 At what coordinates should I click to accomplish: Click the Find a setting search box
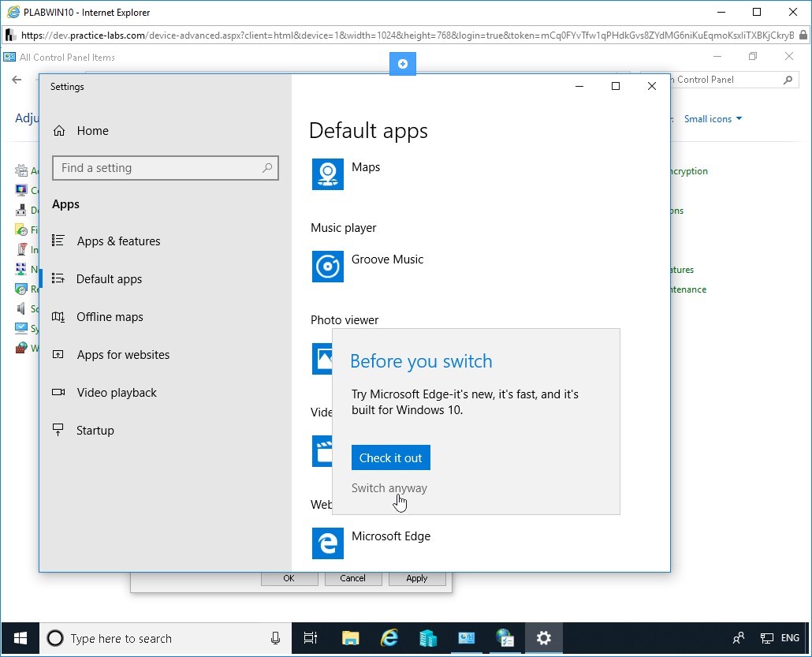coord(166,168)
